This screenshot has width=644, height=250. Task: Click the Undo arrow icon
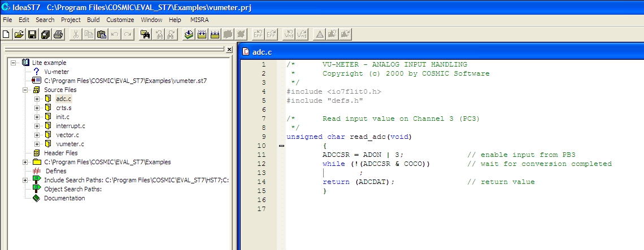point(115,34)
